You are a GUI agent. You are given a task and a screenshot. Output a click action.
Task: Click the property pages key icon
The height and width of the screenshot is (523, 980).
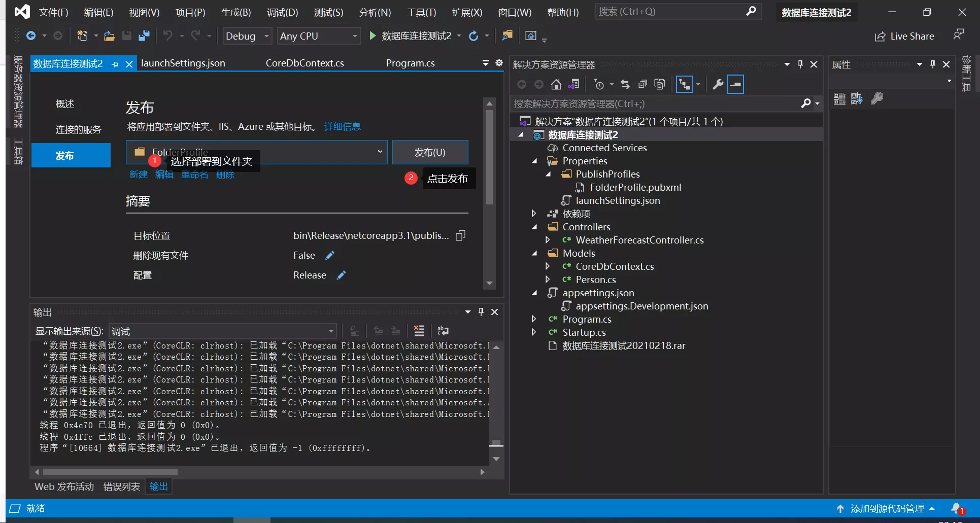pos(877,98)
